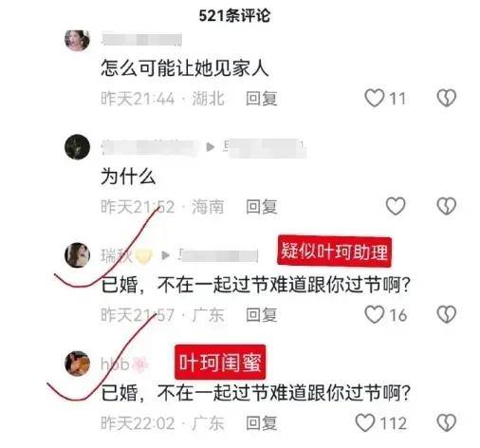The image size is (480, 448).
Task: Like the 为什么 comment
Action: (x=396, y=206)
